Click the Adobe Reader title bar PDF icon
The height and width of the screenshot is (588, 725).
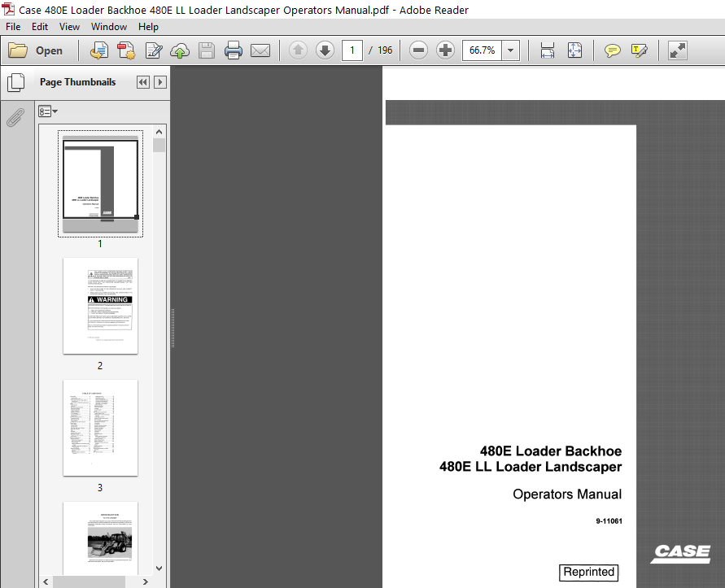[8, 9]
